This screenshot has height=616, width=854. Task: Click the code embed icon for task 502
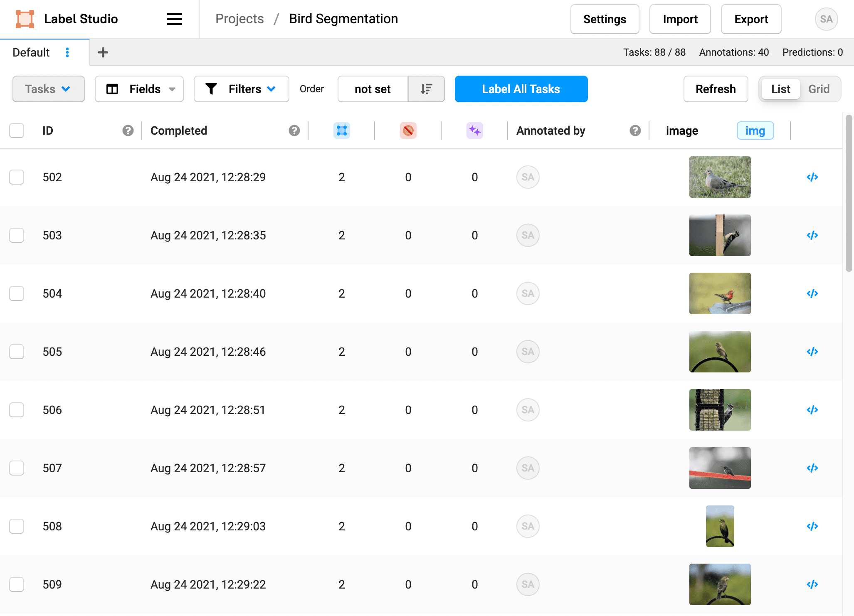(x=812, y=177)
